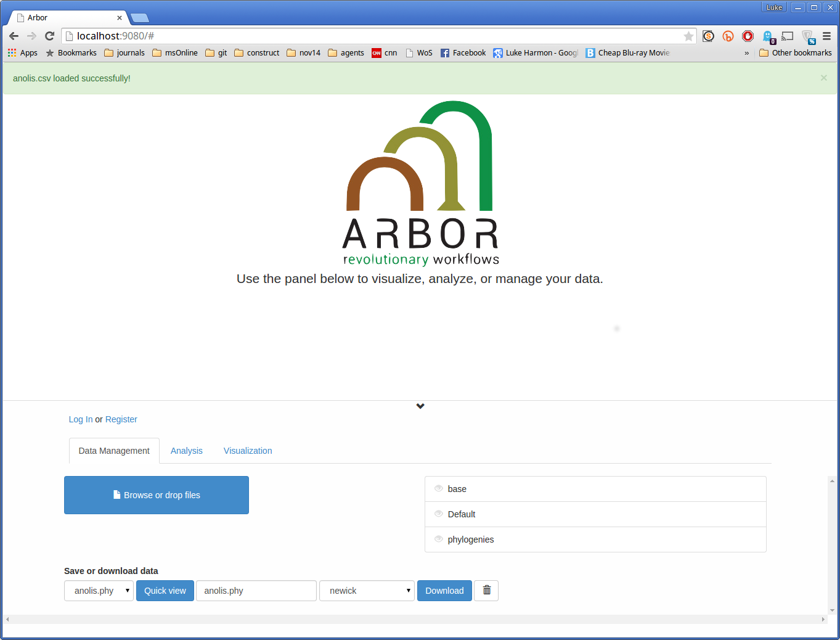The width and height of the screenshot is (840, 640).
Task: Toggle the eye icon for Default collection
Action: 439,514
